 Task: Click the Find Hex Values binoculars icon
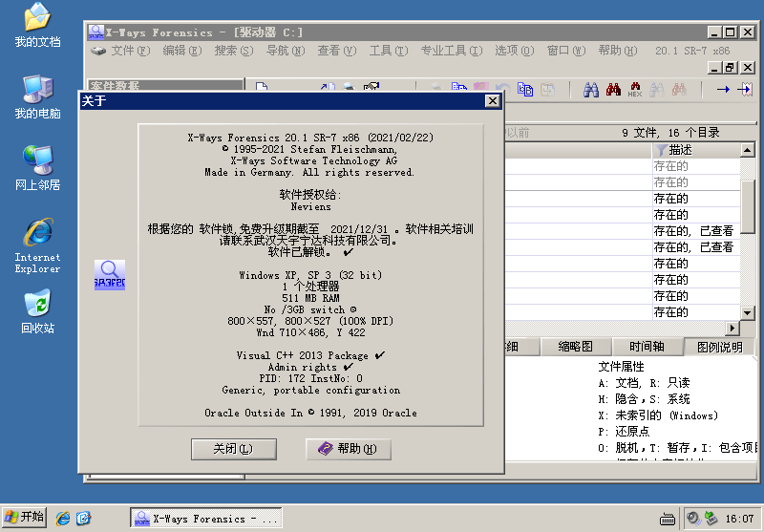(x=635, y=90)
